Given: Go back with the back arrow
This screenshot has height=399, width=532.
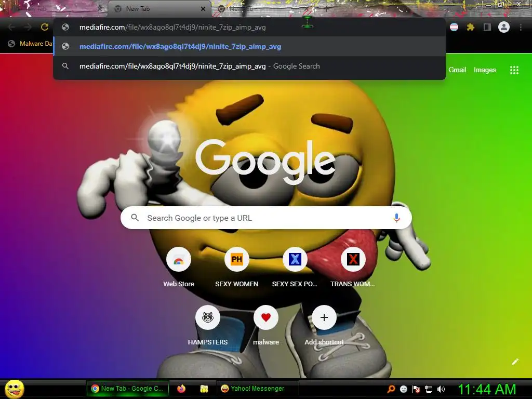Looking at the screenshot, I should pos(11,27).
